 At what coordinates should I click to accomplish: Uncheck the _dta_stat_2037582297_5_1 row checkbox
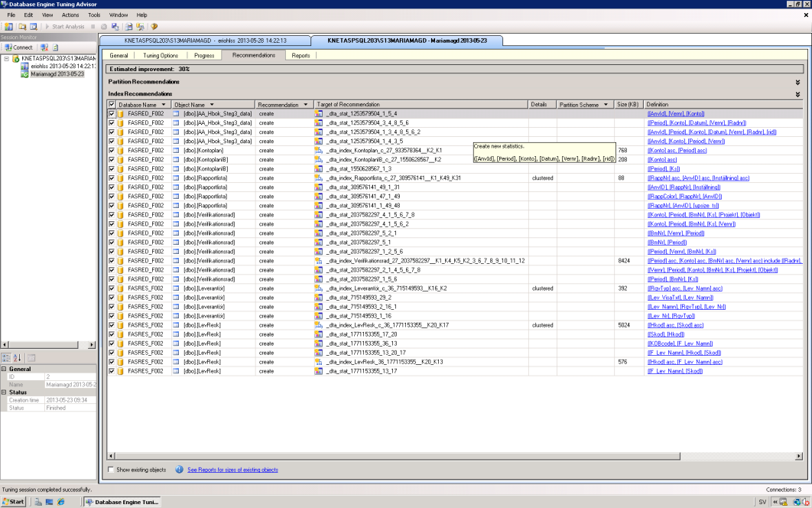pos(112,243)
